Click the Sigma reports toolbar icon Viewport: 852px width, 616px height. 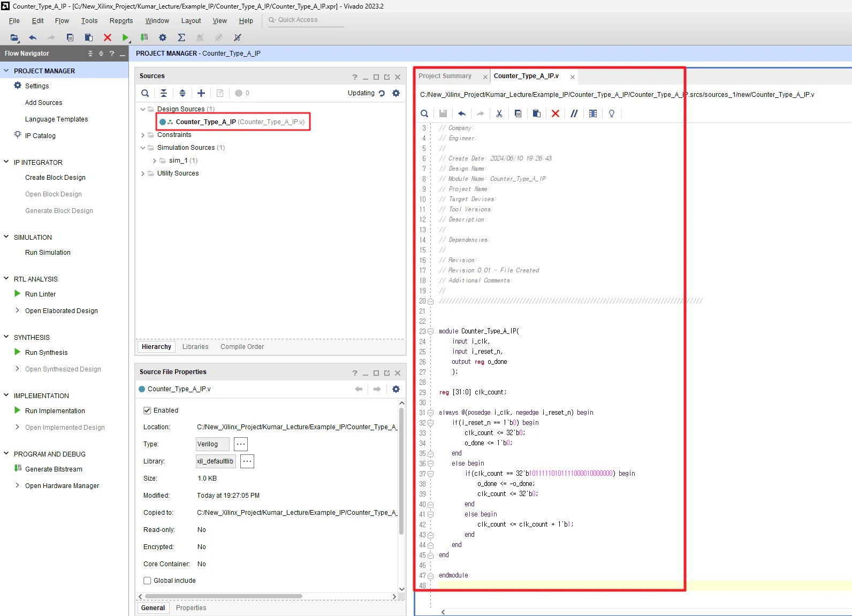[x=181, y=37]
